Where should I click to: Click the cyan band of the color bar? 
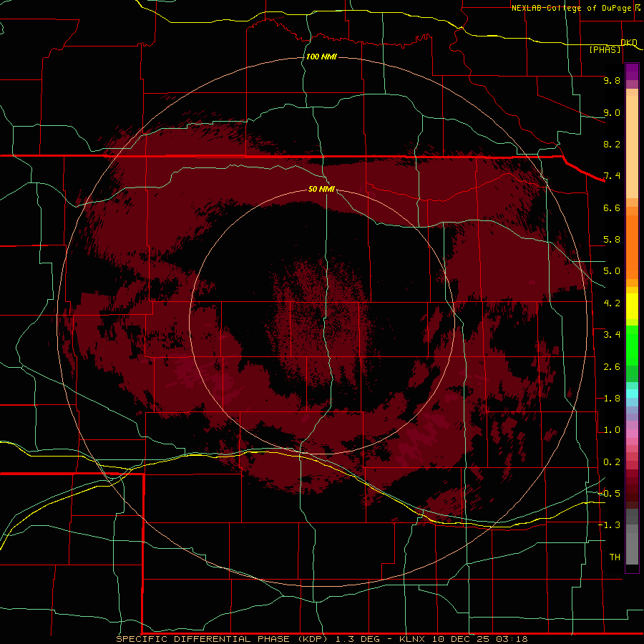point(632,393)
